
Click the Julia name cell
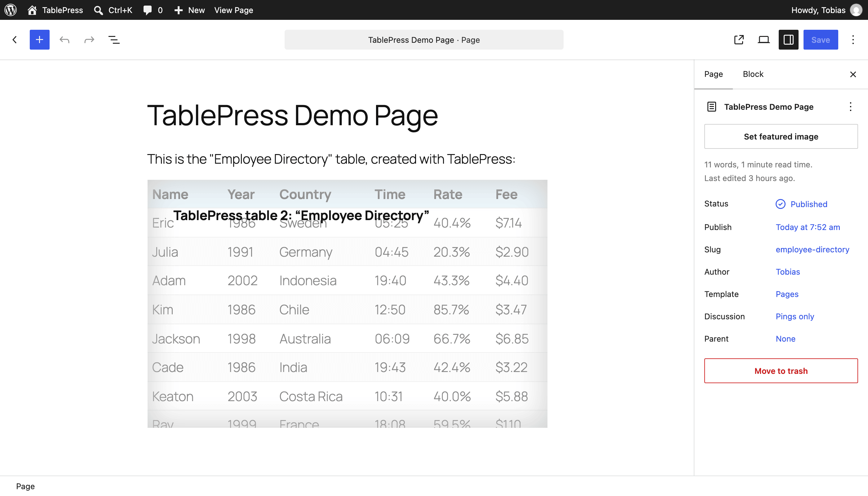165,252
